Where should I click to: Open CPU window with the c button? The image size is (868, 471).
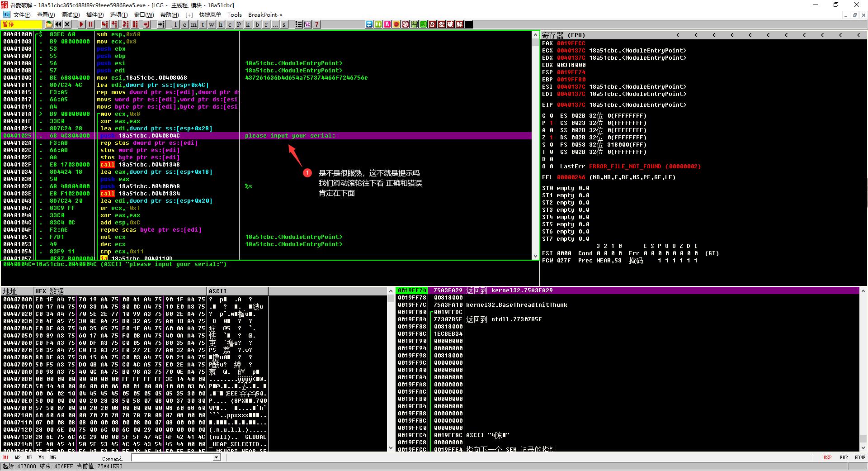coord(230,24)
